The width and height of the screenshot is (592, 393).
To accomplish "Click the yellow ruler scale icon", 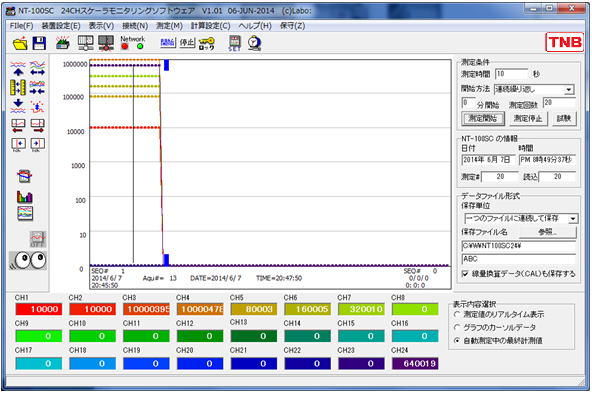I will tap(18, 87).
